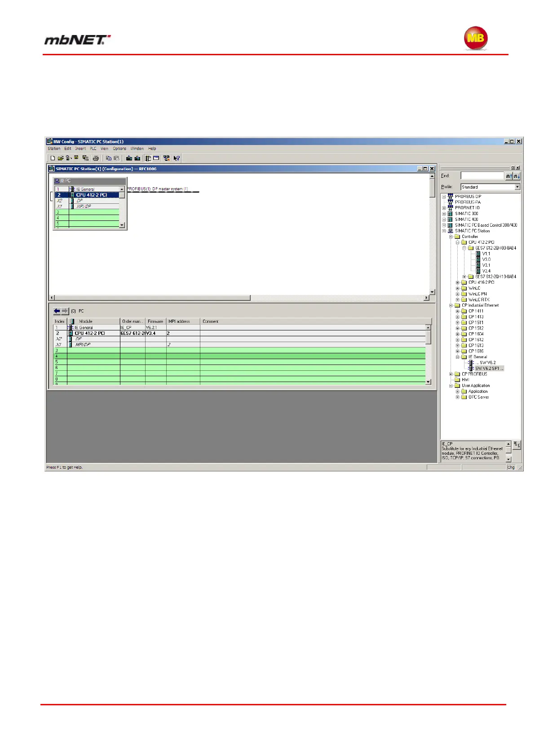535x756 pixels.
Task: Open the Window menu
Action: pyautogui.click(x=137, y=149)
